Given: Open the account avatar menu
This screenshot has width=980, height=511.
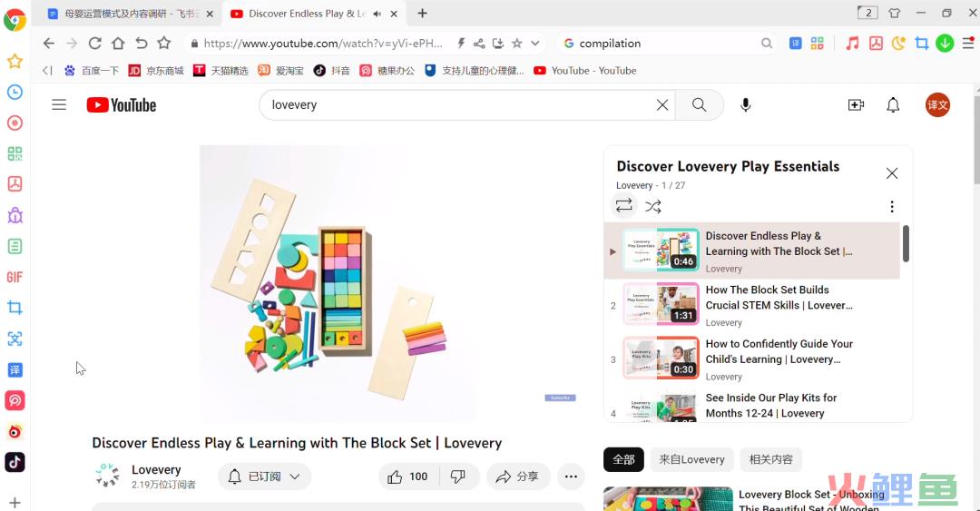Looking at the screenshot, I should [937, 105].
